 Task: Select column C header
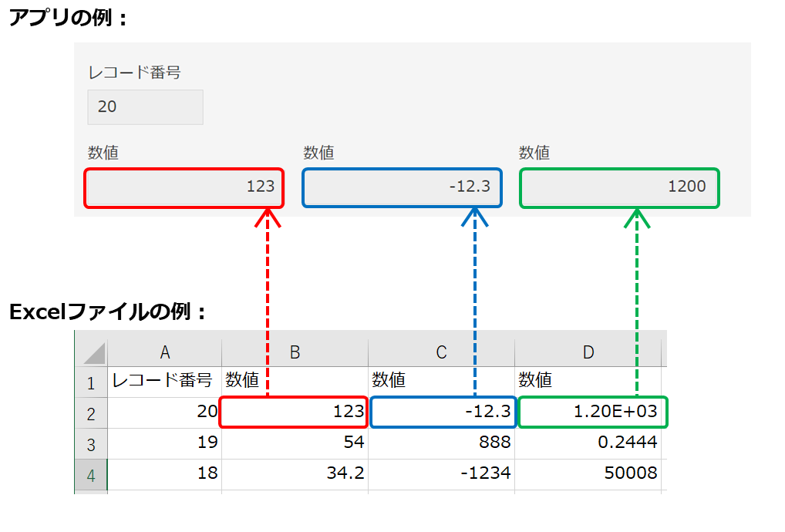pos(441,352)
